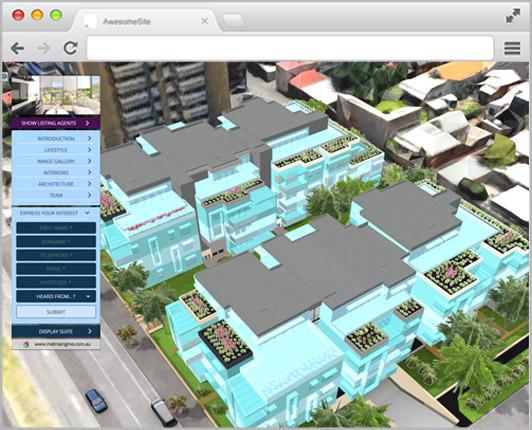Expand Show Listing Agents panel
The height and width of the screenshot is (430, 532).
click(56, 123)
